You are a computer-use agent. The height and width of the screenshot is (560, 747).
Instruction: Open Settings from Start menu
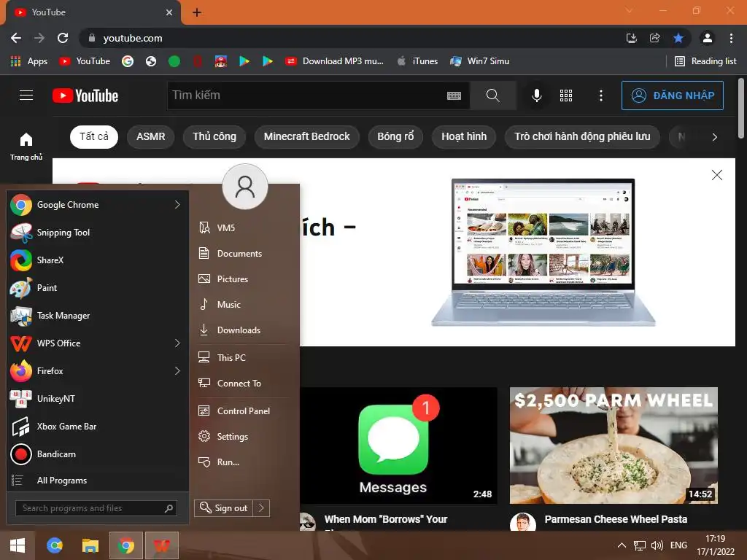pyautogui.click(x=244, y=437)
